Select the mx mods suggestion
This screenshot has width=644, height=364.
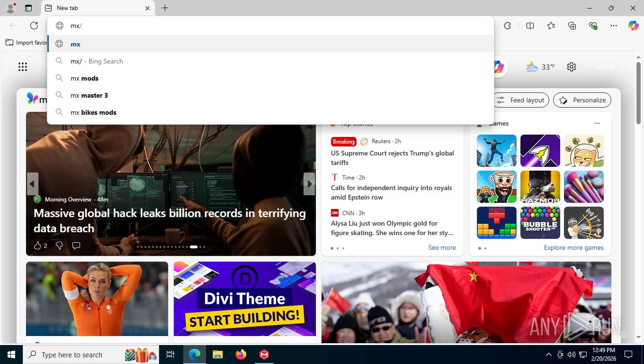point(271,78)
